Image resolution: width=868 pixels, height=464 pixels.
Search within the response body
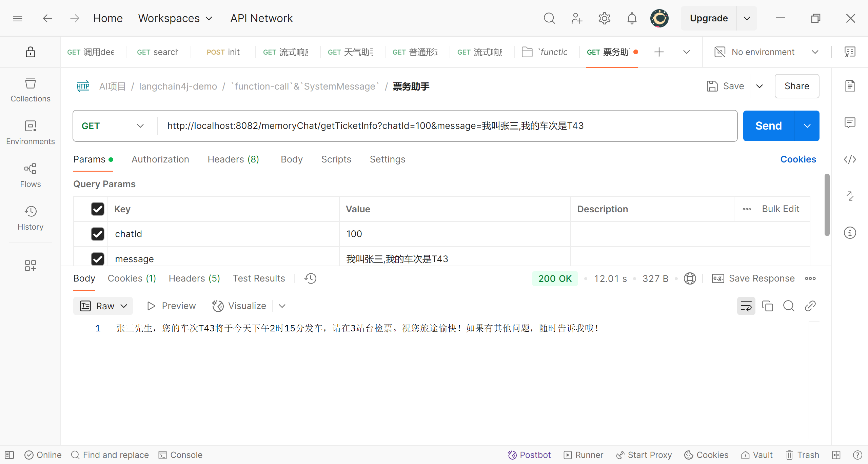[789, 306]
